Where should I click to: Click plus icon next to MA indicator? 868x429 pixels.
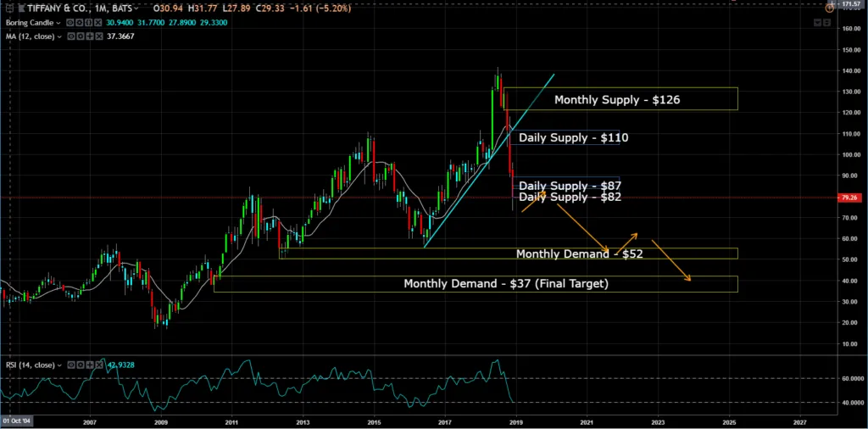point(90,36)
